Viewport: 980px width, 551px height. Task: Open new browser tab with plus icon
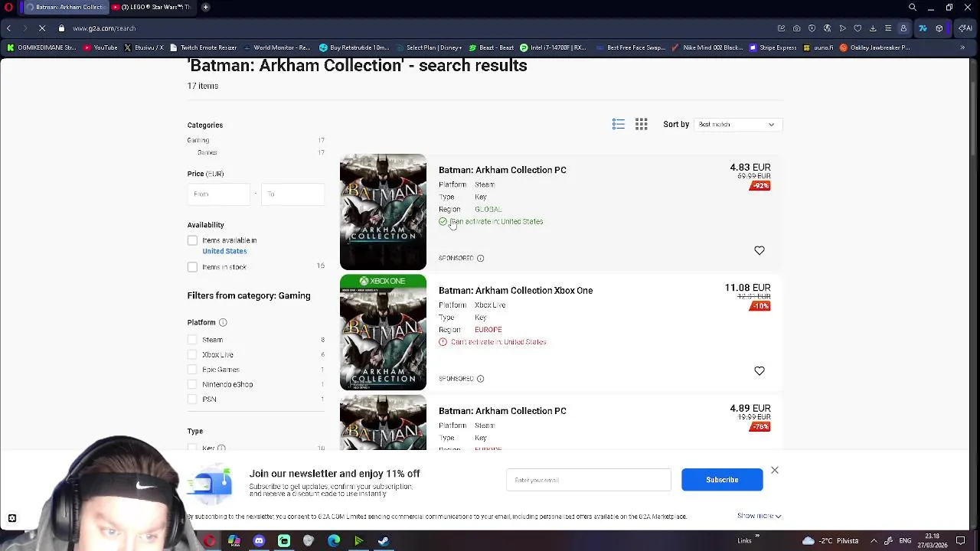click(205, 7)
